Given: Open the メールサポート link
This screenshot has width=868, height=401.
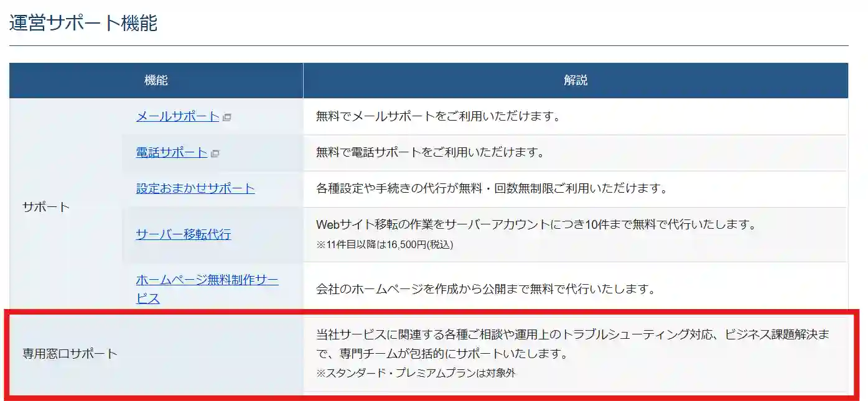Looking at the screenshot, I should (x=177, y=116).
